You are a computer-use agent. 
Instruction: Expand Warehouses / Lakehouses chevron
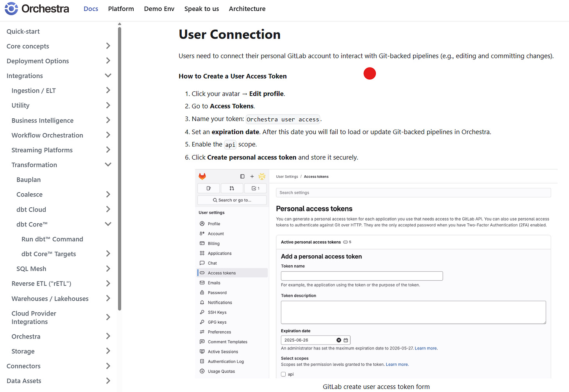[108, 298]
